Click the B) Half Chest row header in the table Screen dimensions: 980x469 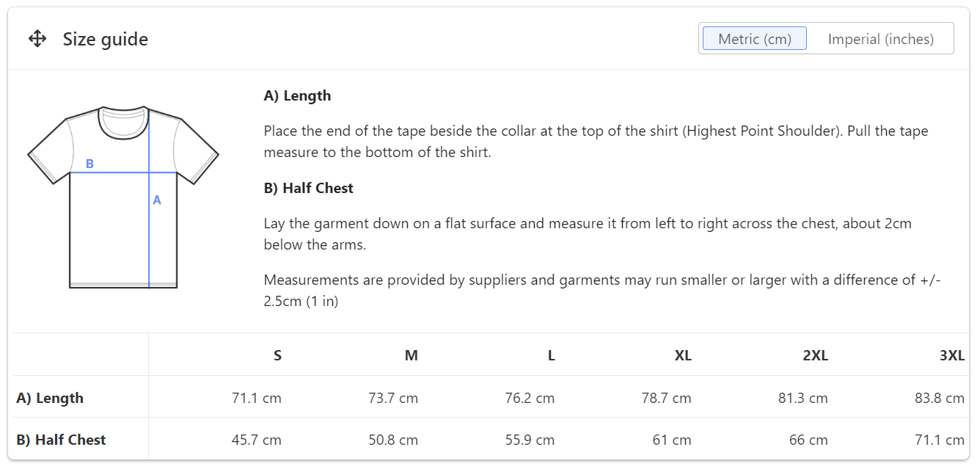61,440
